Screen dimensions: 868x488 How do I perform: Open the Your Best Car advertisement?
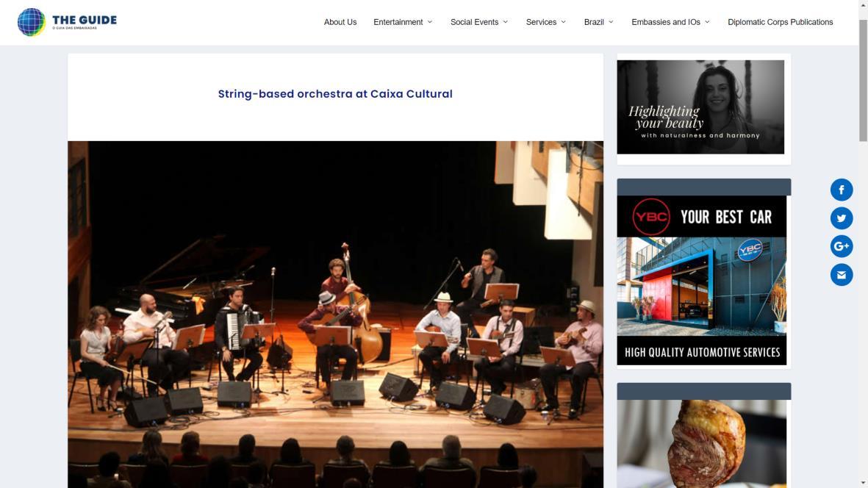coord(701,280)
